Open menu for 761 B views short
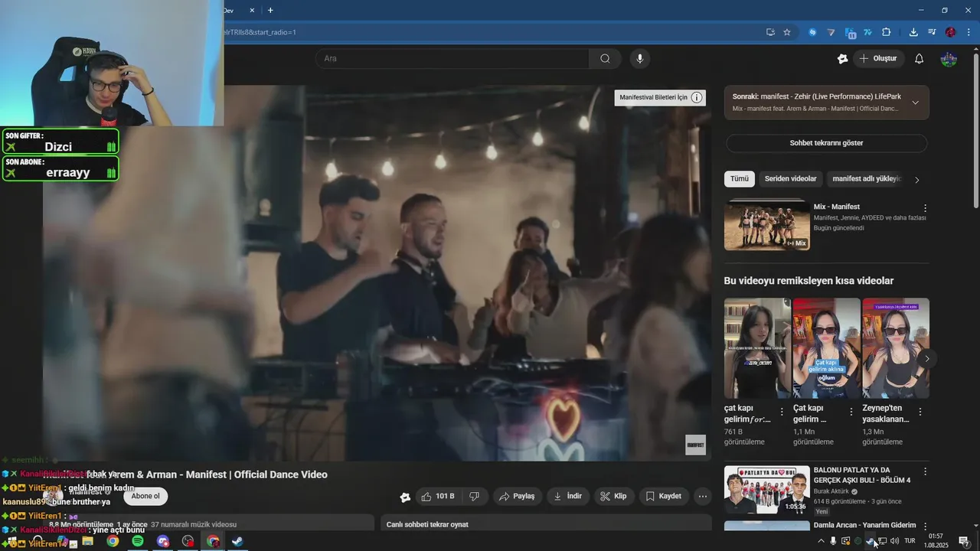The height and width of the screenshot is (551, 980). (x=782, y=412)
